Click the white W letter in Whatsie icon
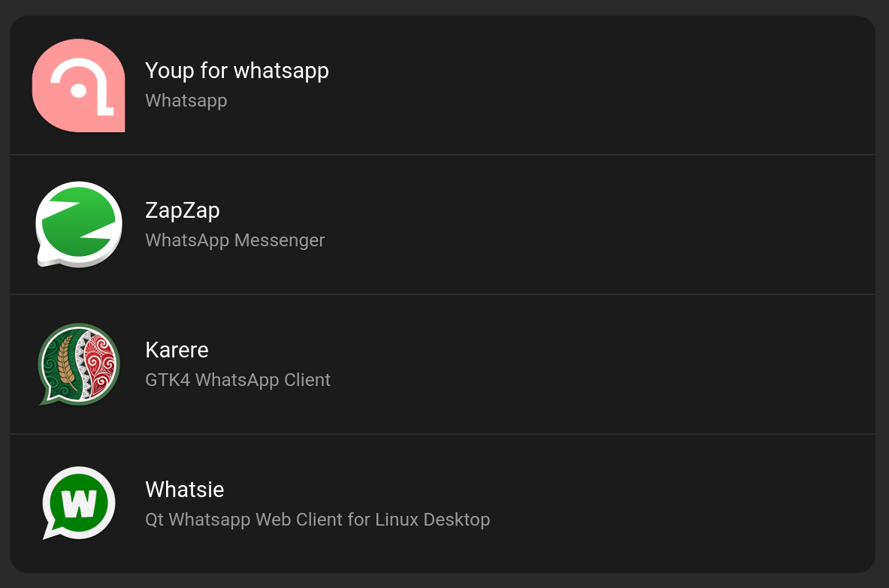Viewport: 889px width, 588px height. tap(79, 504)
